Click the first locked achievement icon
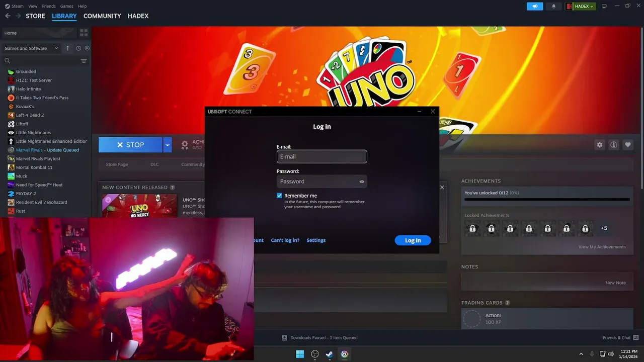Screen dimensions: 644x362 tap(472, 228)
